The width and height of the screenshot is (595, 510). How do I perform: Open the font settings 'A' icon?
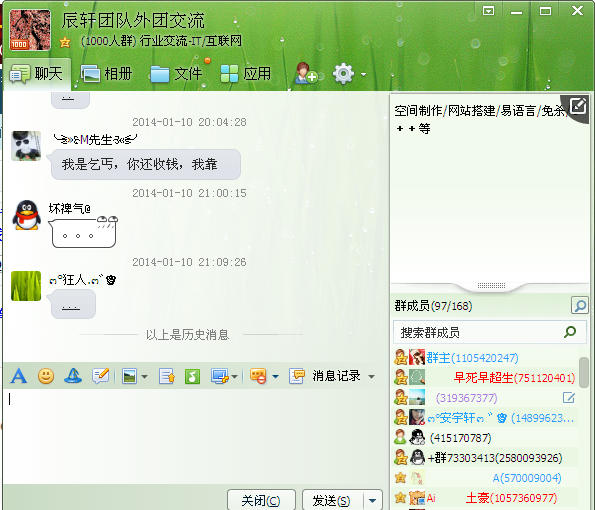click(19, 376)
